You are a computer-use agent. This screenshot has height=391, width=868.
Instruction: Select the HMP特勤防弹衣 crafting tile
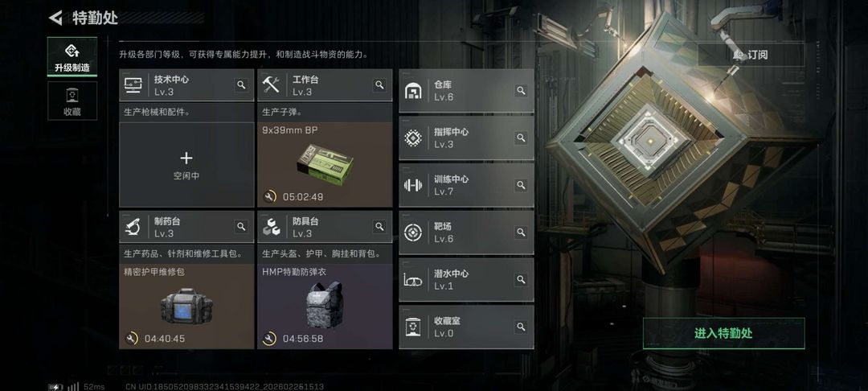[x=325, y=307]
